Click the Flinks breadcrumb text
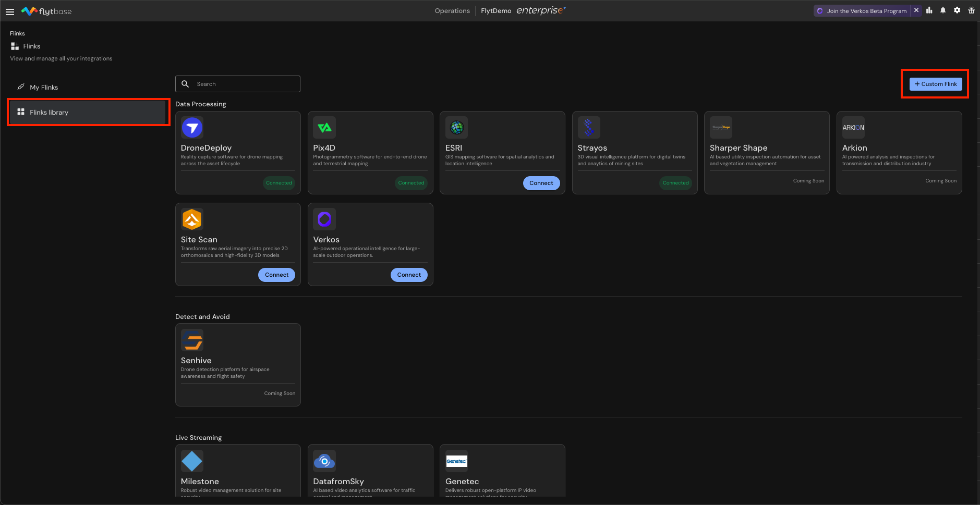Viewport: 980px width, 505px height. coord(17,33)
